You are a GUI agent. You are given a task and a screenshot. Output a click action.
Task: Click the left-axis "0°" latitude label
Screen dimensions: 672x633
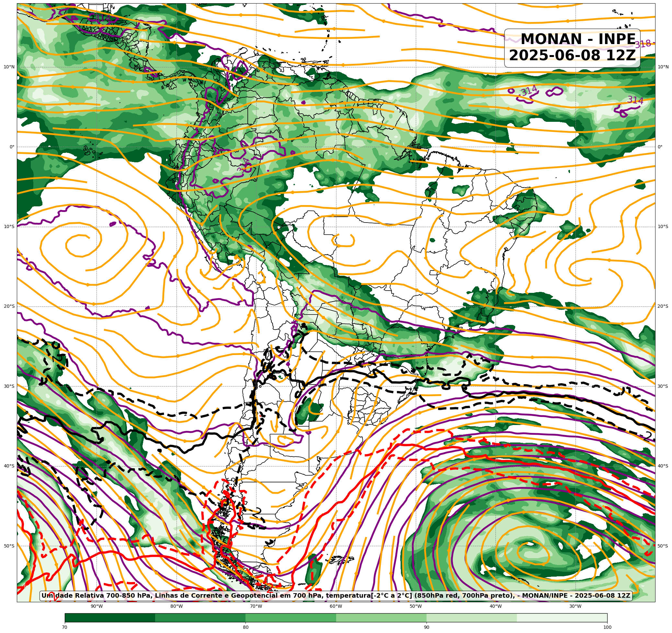point(12,147)
